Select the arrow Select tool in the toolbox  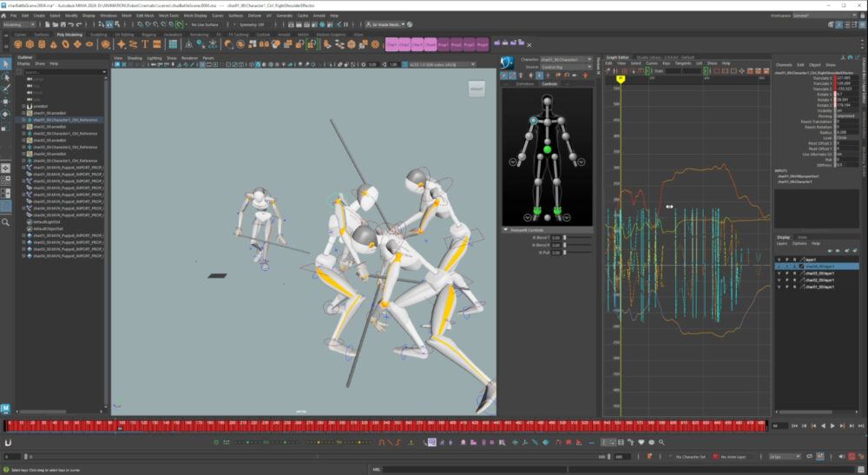pyautogui.click(x=6, y=63)
